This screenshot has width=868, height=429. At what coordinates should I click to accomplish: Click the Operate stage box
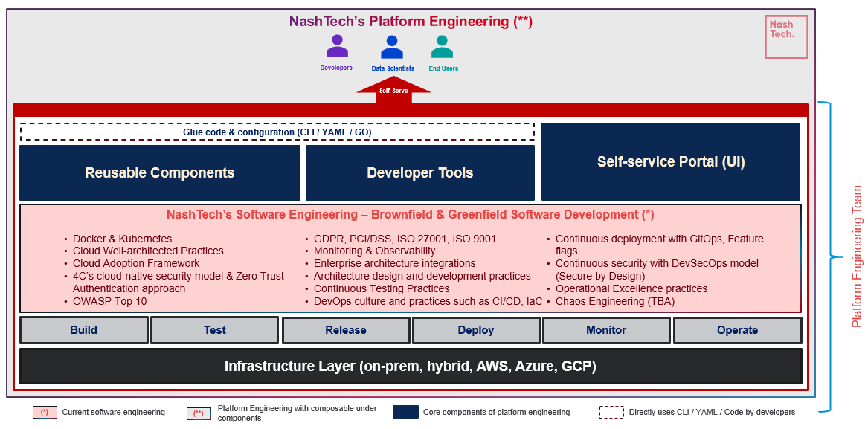coord(737,330)
